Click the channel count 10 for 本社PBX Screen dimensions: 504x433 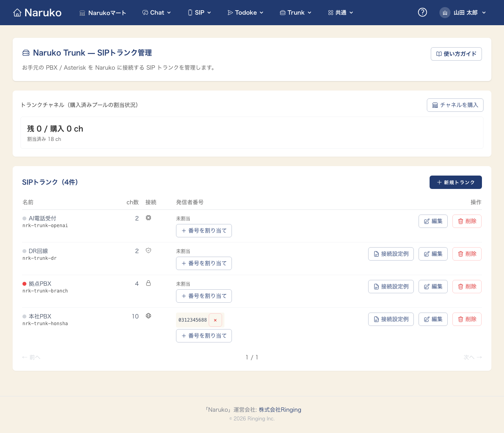tap(135, 316)
